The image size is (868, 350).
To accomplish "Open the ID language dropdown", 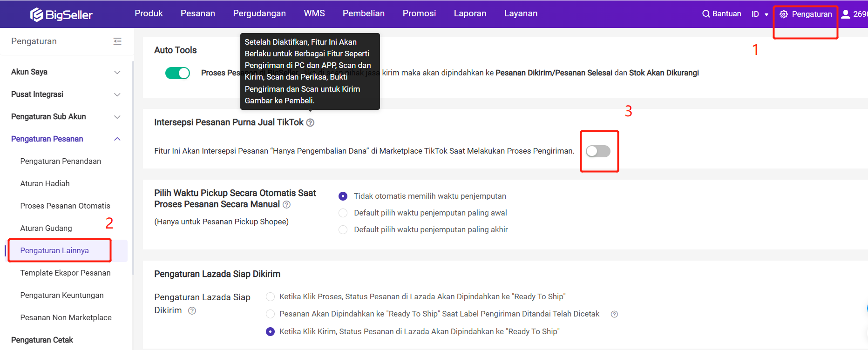I will pos(759,14).
